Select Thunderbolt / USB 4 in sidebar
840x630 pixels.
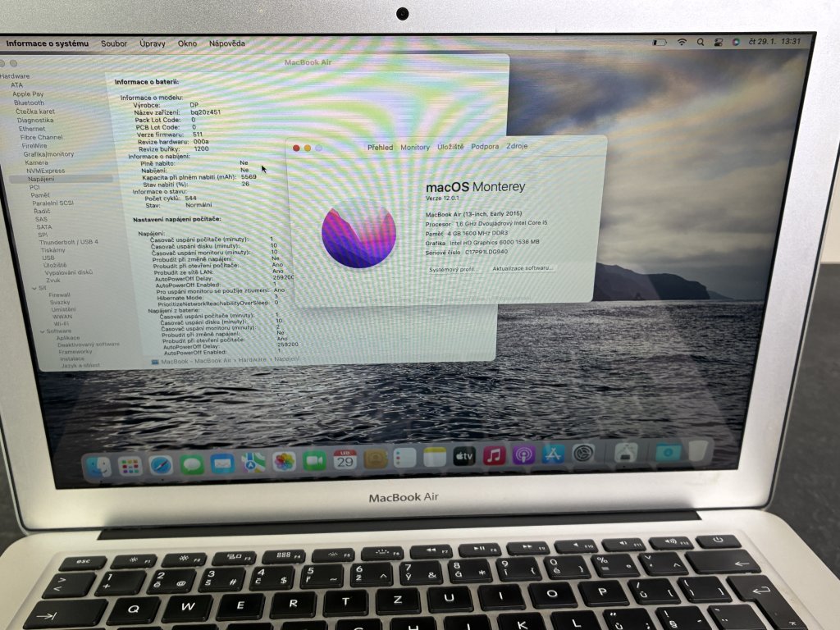(x=69, y=242)
